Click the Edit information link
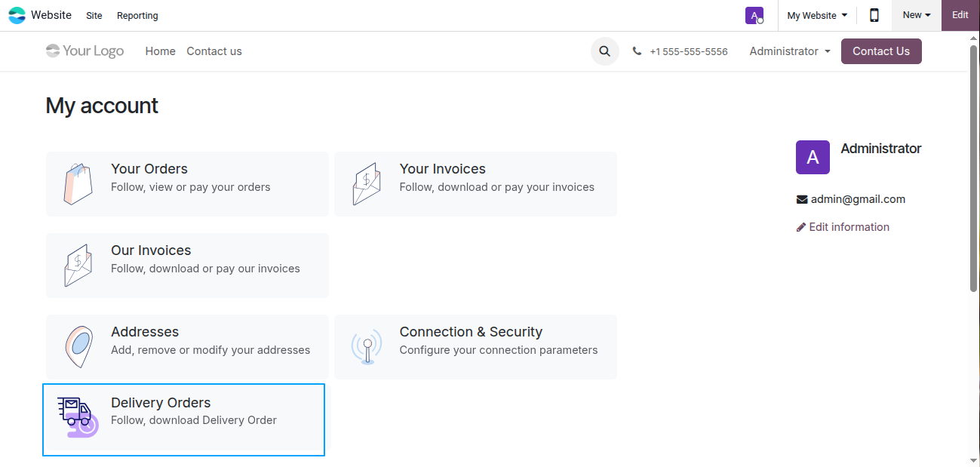This screenshot has width=980, height=467. [843, 227]
